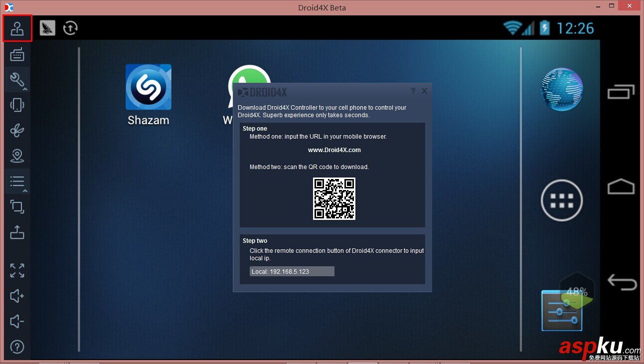
Task: Open the list menu sidebar icon
Action: [17, 181]
